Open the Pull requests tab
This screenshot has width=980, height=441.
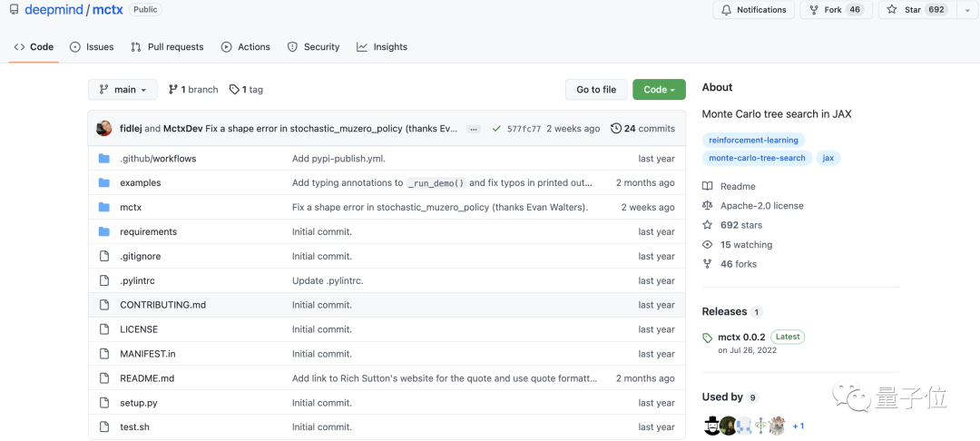click(x=168, y=47)
